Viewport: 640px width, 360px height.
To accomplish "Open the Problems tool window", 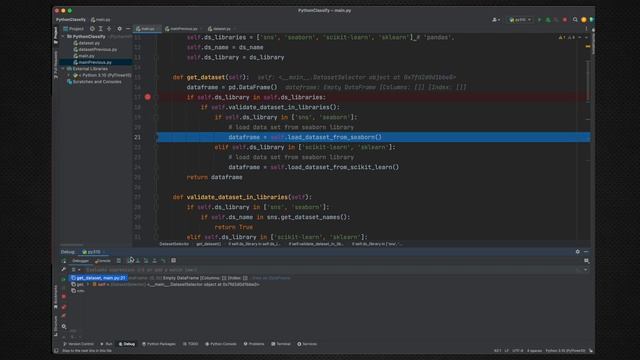I will pos(254,344).
